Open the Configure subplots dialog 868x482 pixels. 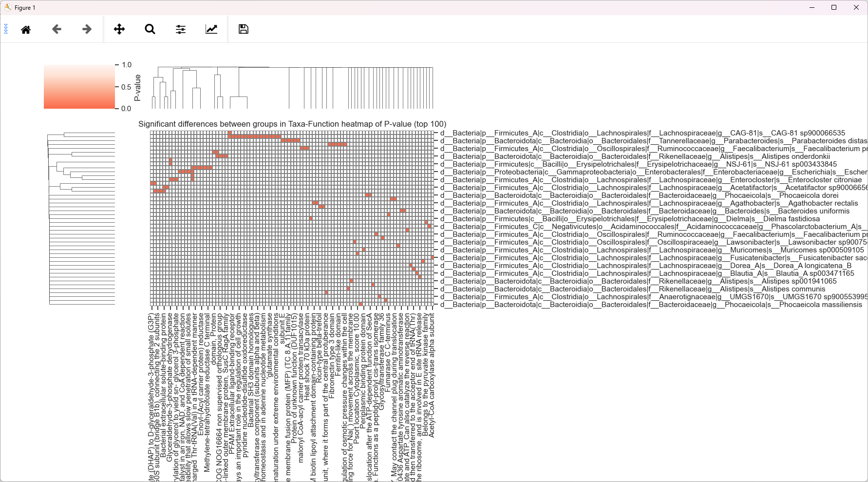(181, 29)
